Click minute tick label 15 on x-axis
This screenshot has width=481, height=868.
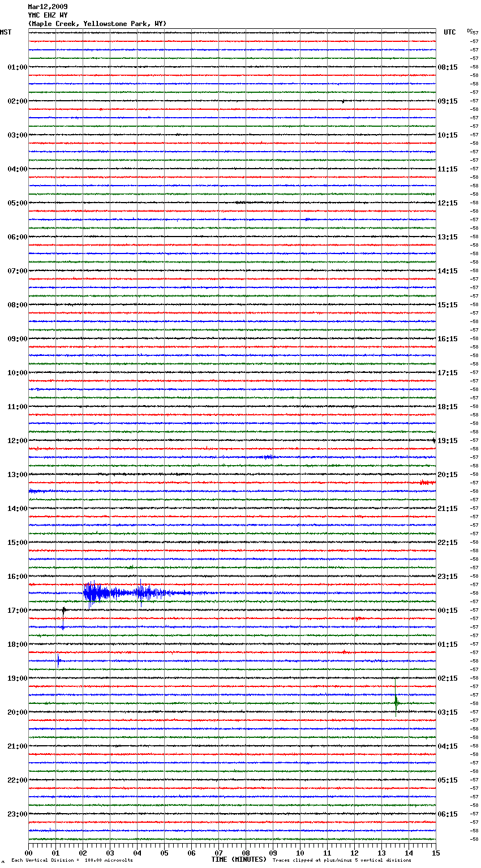tap(436, 853)
